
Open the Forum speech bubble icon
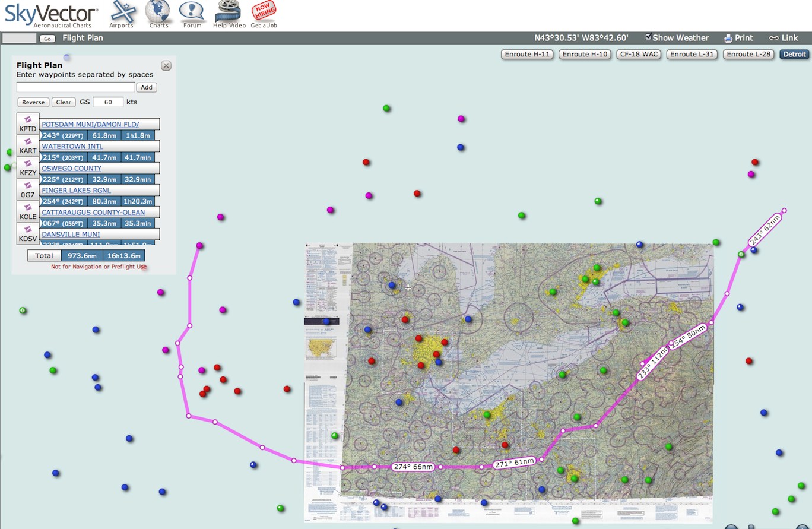tap(192, 11)
